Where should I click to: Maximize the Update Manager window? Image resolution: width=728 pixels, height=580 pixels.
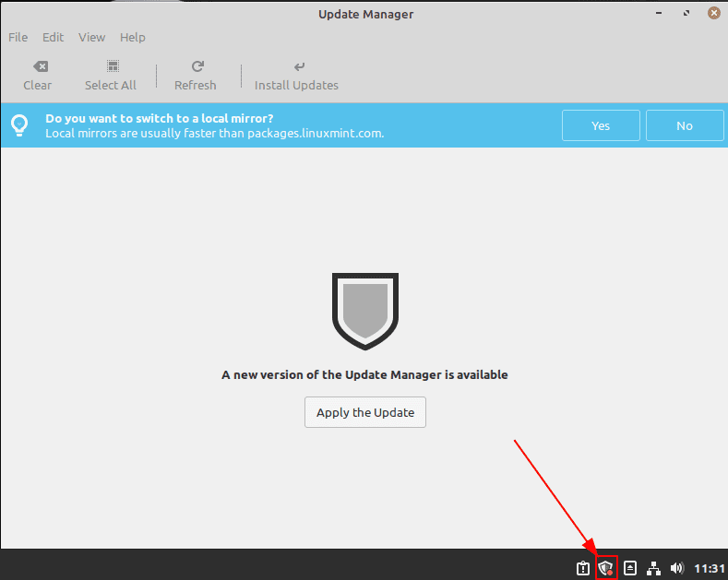pyautogui.click(x=686, y=13)
